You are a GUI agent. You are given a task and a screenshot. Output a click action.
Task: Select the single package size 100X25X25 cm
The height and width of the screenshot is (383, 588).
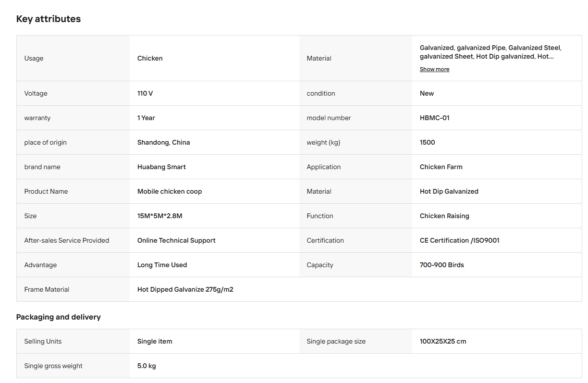click(443, 341)
